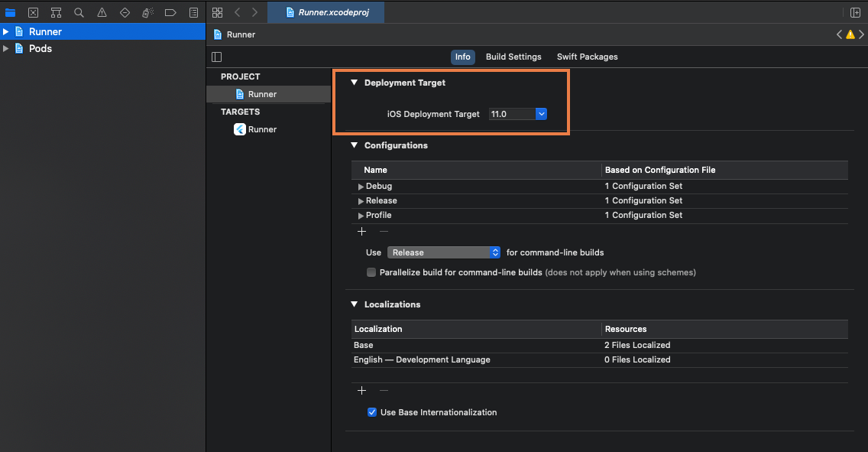Open the Source Control navigator

tap(33, 12)
